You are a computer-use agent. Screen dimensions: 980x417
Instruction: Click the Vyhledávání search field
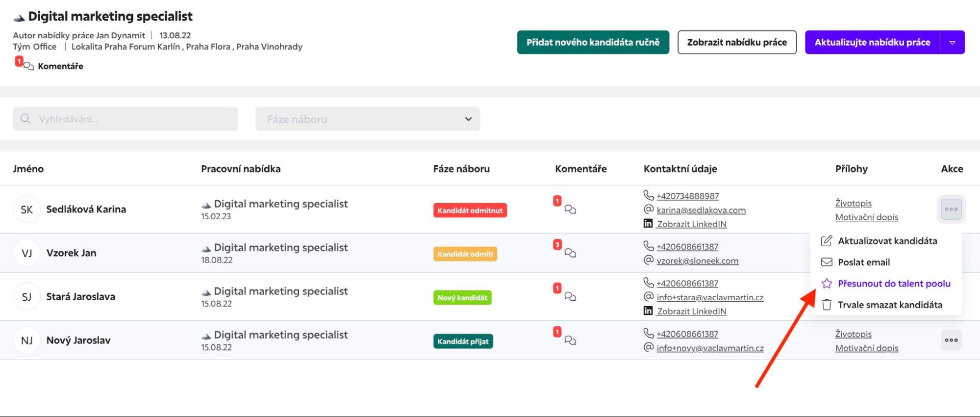(126, 119)
